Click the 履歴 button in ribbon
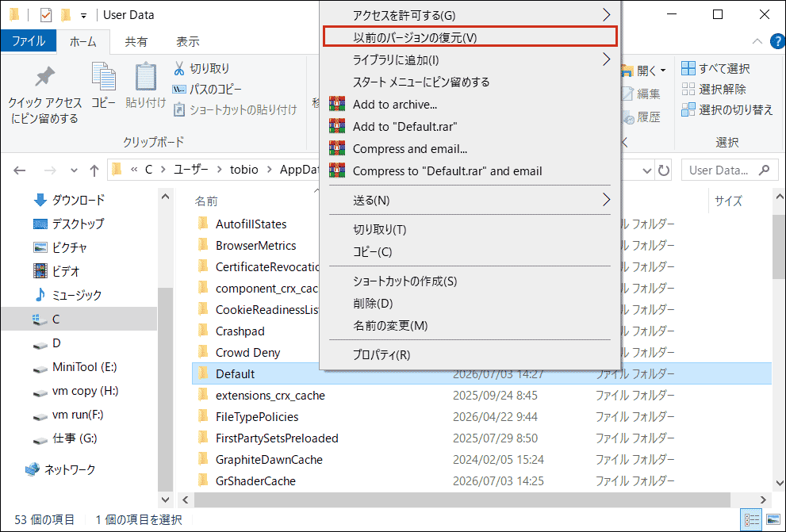This screenshot has height=532, width=786. click(642, 117)
